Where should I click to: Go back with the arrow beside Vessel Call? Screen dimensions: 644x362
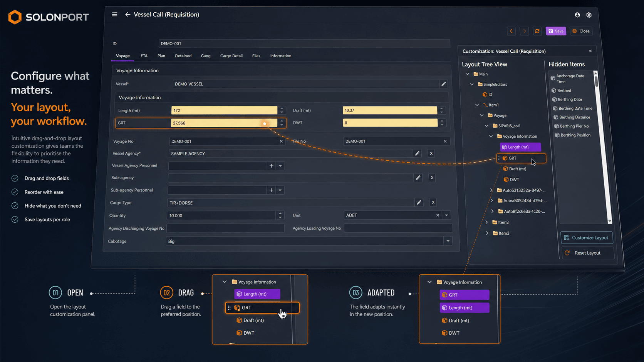[x=127, y=15]
